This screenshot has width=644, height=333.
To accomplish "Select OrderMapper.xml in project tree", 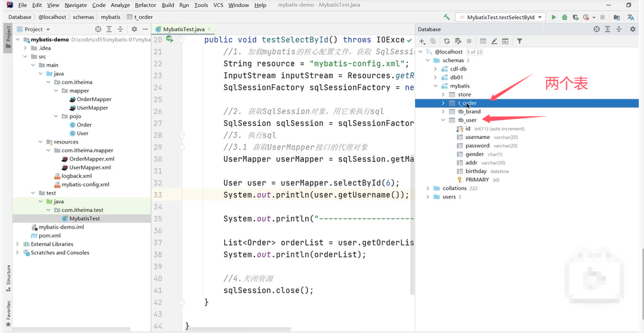I will point(92,159).
